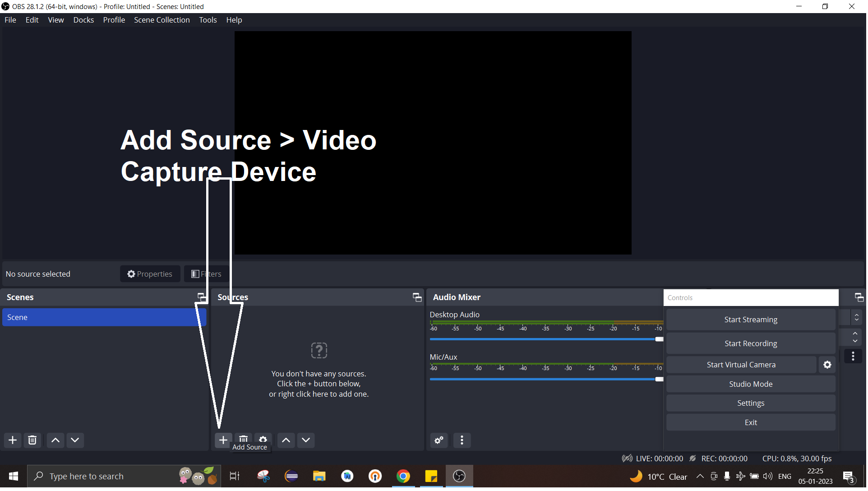868x491 pixels.
Task: Click 'No source selected' label
Action: [x=38, y=274]
